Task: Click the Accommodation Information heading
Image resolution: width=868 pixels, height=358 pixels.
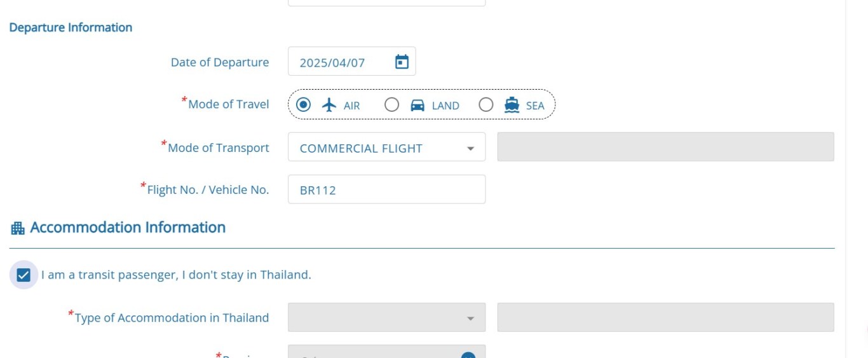Action: 128,227
